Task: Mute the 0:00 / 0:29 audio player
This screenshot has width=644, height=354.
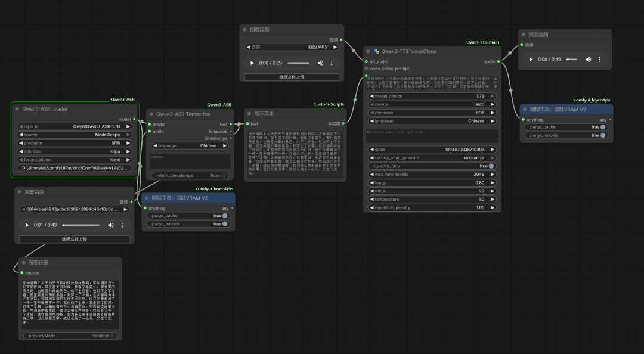Action: (320, 63)
